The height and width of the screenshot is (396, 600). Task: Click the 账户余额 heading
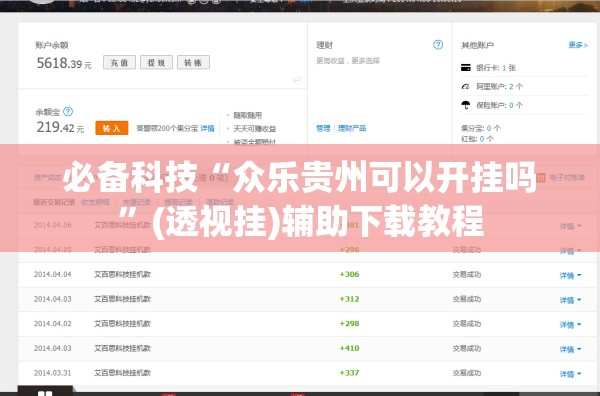click(x=52, y=45)
